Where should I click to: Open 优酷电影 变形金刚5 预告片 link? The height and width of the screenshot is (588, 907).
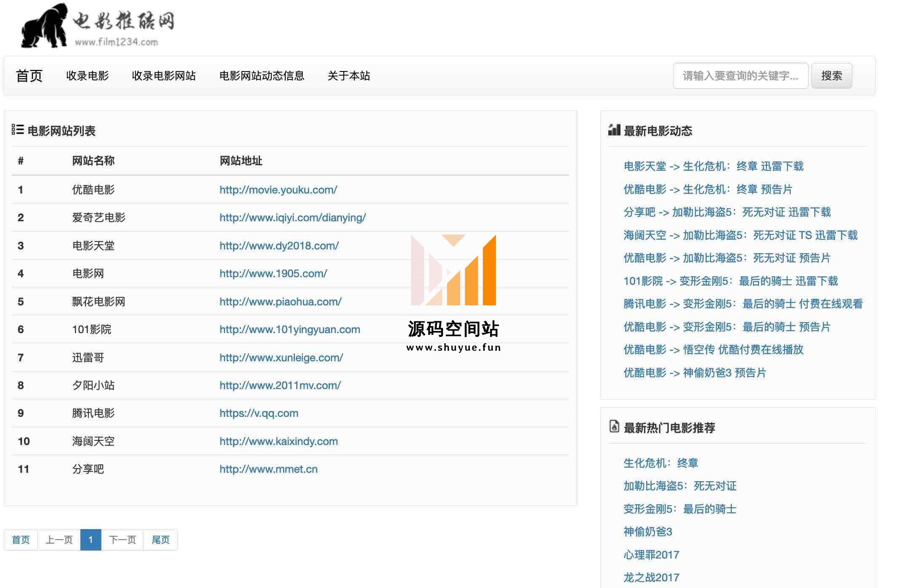tap(727, 327)
